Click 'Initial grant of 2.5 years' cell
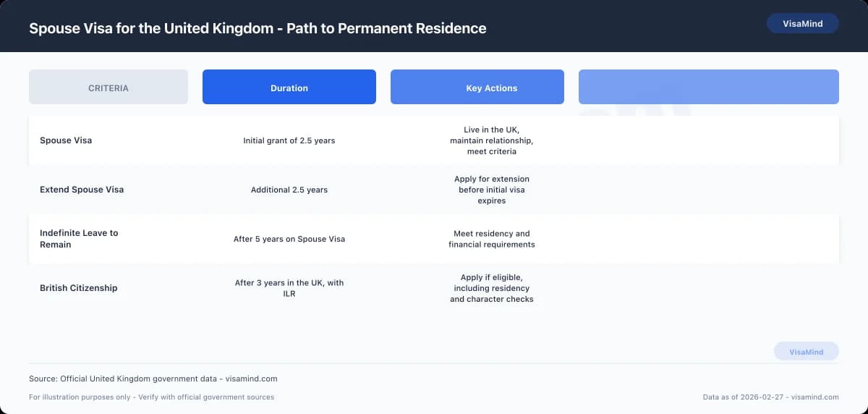The height and width of the screenshot is (414, 868). coord(289,140)
